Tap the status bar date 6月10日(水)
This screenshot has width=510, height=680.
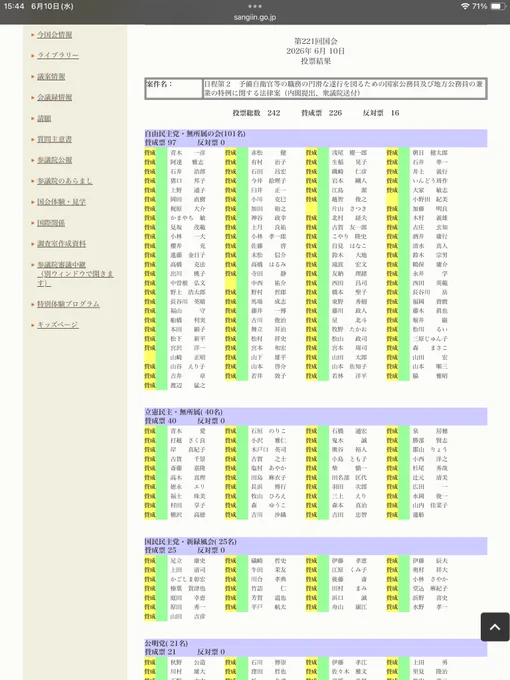(x=52, y=6)
